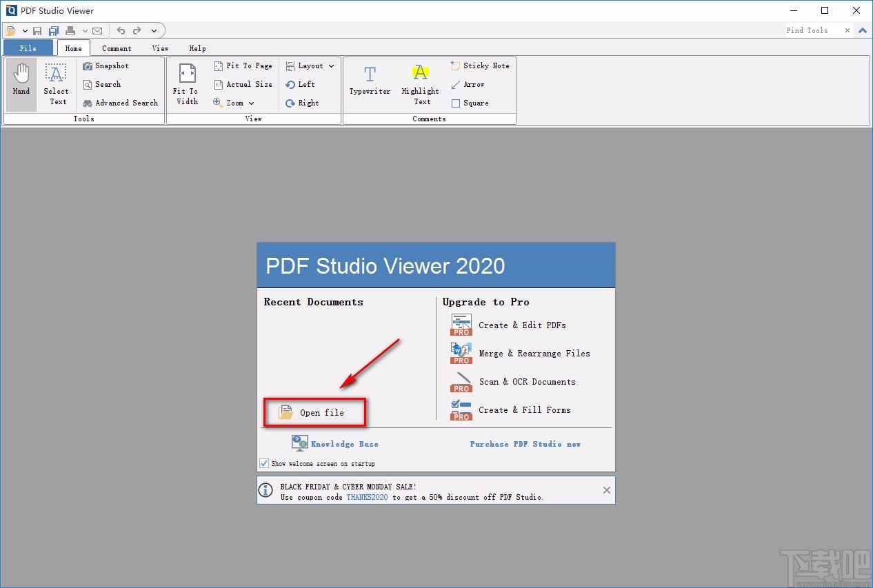This screenshot has width=873, height=588.
Task: Click the Open file button
Action: [x=314, y=412]
